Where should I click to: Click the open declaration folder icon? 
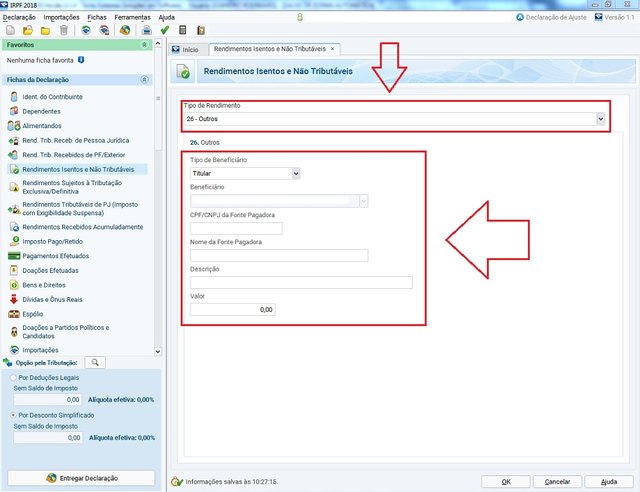(x=27, y=30)
